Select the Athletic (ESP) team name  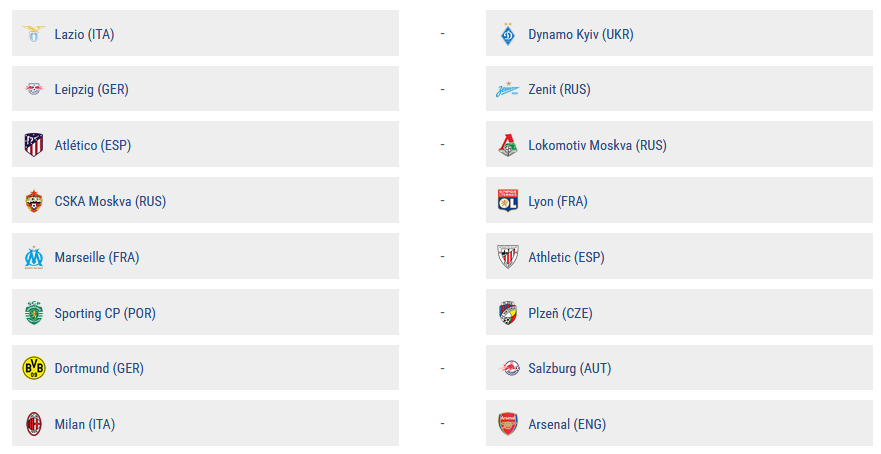(566, 257)
